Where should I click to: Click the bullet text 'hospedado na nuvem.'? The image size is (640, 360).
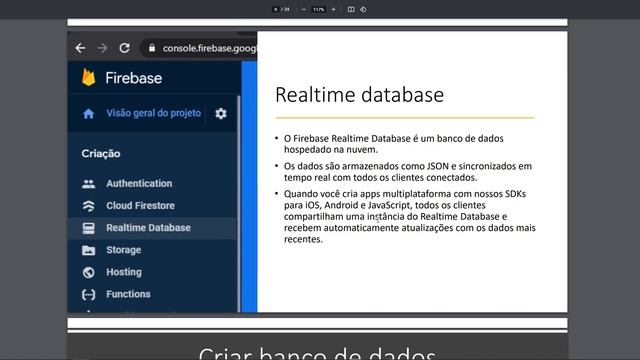(331, 150)
